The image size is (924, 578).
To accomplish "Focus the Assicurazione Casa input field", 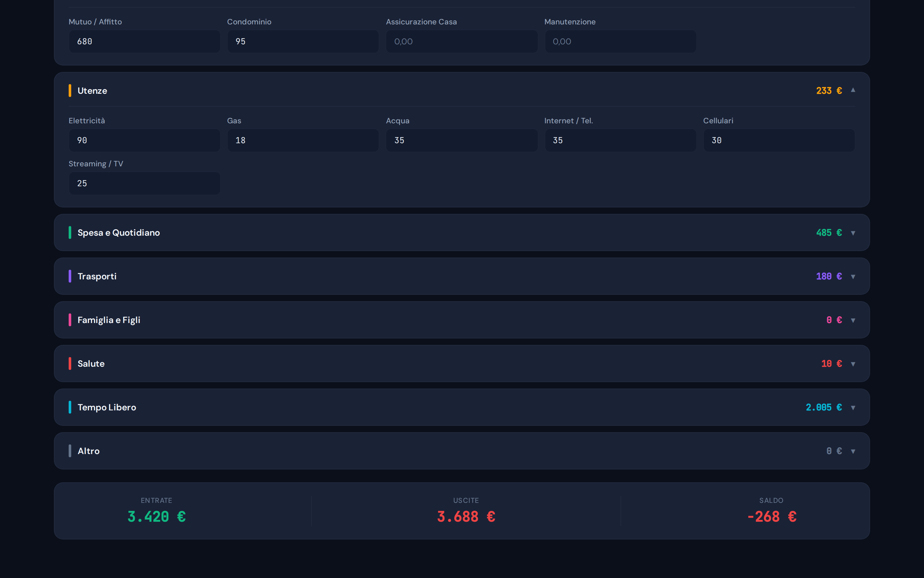I will click(x=462, y=41).
